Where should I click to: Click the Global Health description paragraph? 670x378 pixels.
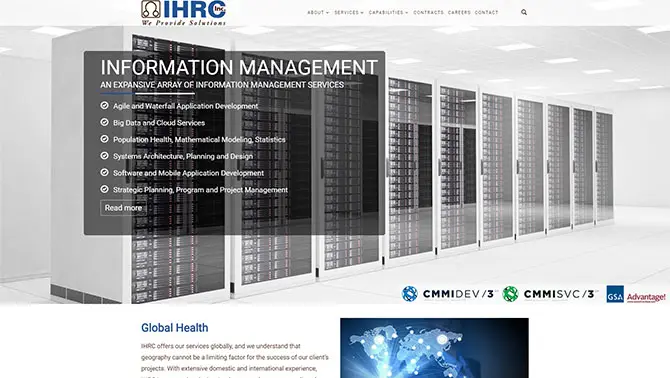point(235,360)
